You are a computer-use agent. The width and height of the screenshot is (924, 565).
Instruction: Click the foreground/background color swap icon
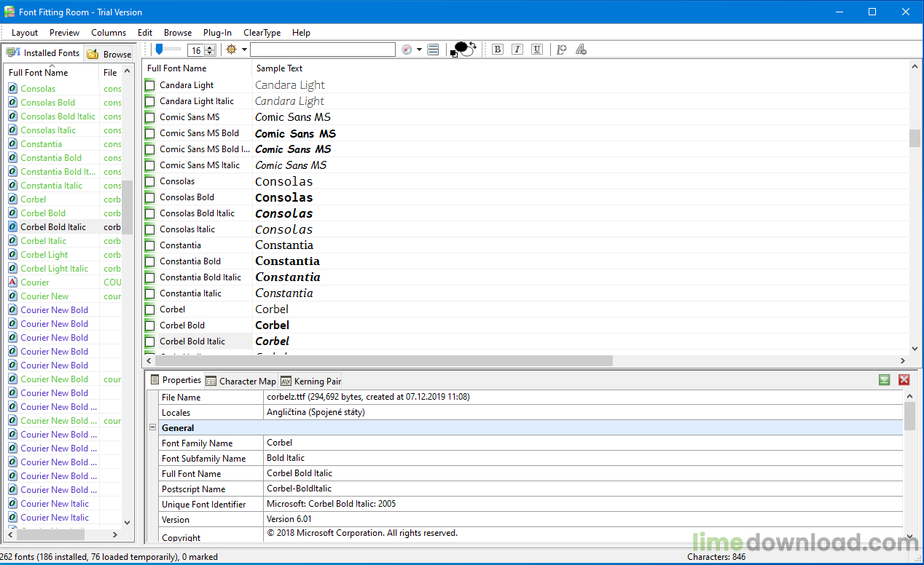click(x=463, y=50)
